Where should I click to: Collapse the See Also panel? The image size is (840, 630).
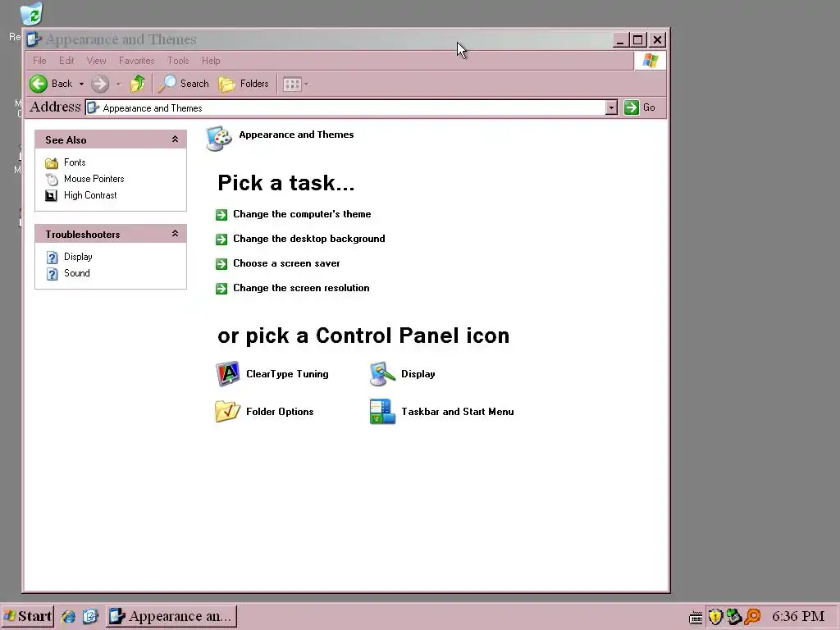click(x=175, y=139)
